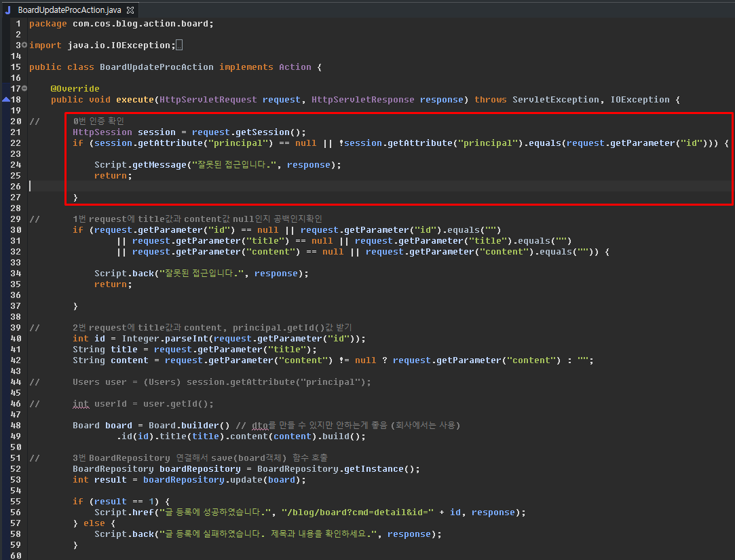The height and width of the screenshot is (560, 735).
Task: Click 'BoardUpdateProcAction' in the class declaration
Action: pyautogui.click(x=157, y=67)
